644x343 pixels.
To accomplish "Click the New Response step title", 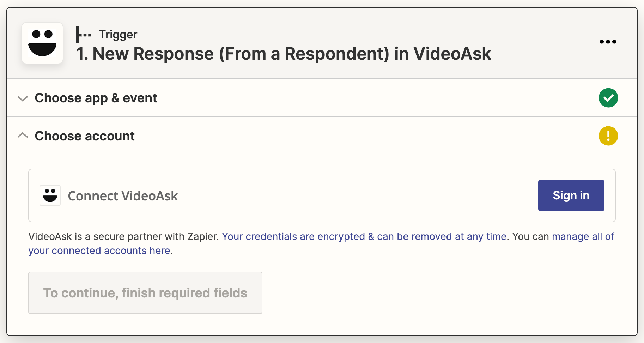I will coord(283,54).
